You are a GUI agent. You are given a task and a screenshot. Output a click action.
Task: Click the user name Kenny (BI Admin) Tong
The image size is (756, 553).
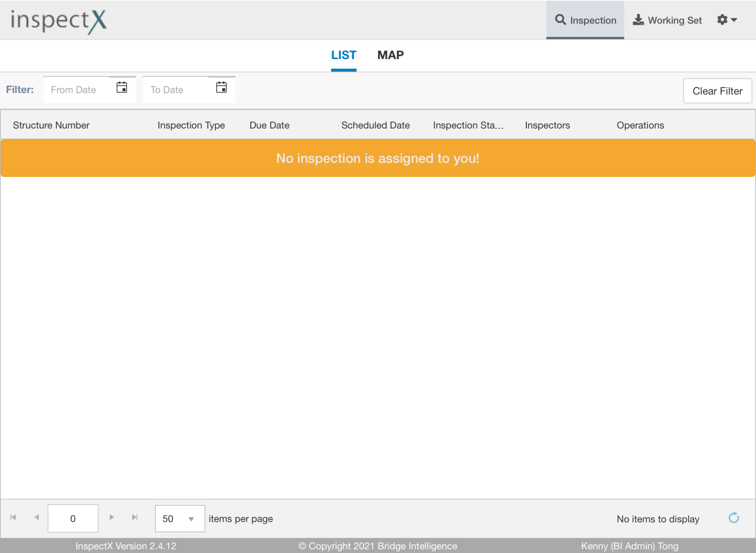(x=630, y=546)
